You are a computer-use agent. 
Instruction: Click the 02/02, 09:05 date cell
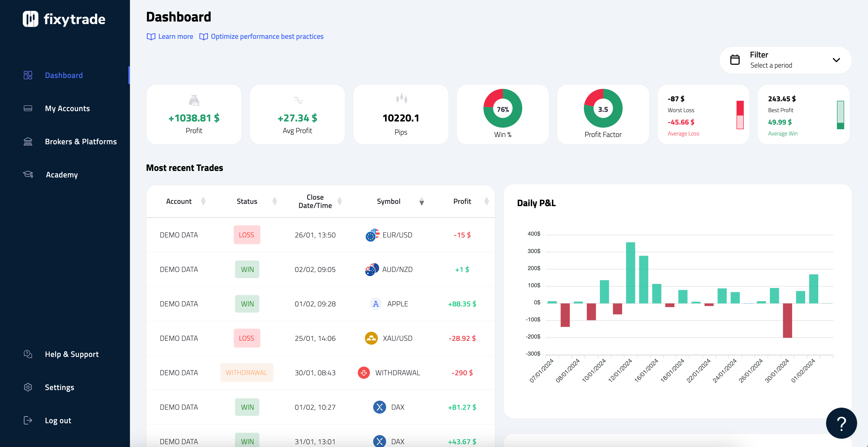(315, 269)
